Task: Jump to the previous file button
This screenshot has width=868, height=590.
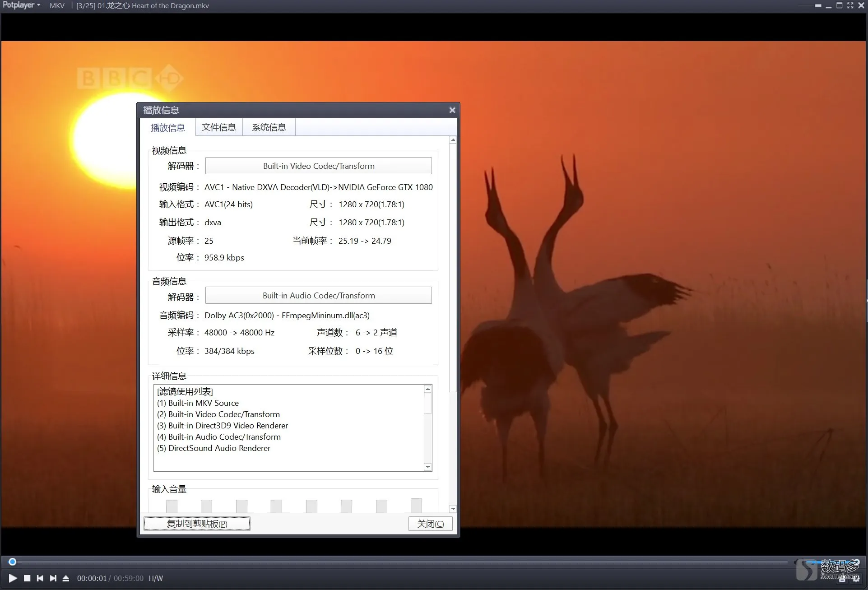Action: (40, 578)
